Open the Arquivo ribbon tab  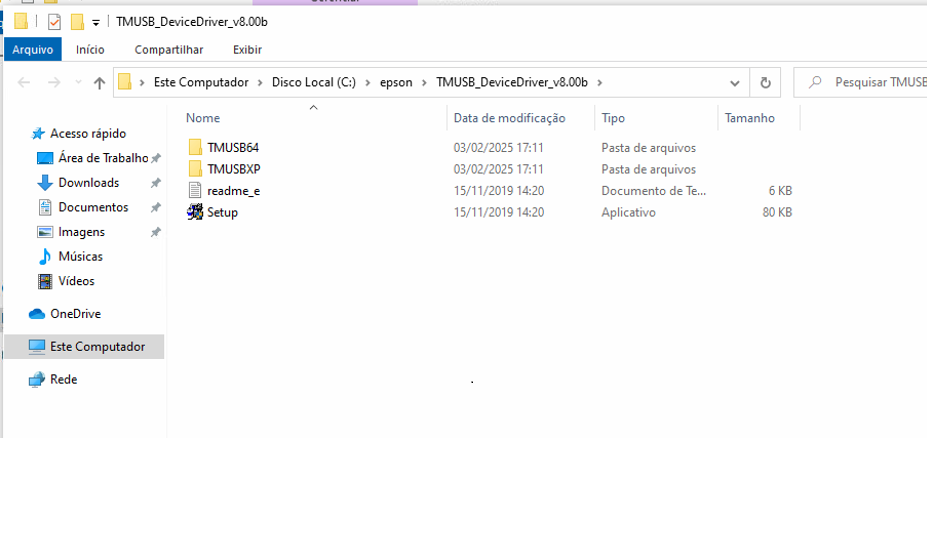tap(33, 50)
